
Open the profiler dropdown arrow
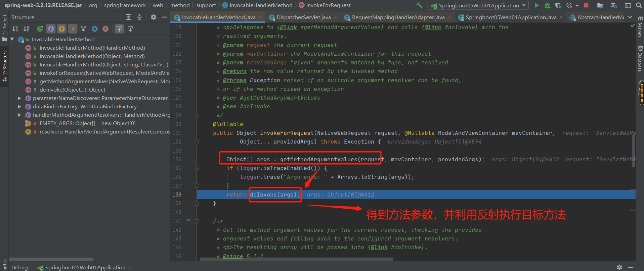[577, 6]
